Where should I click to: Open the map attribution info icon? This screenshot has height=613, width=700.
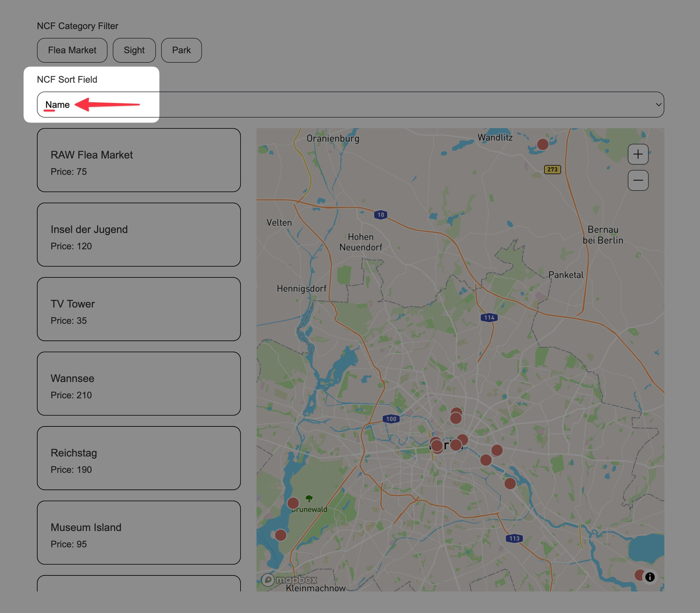click(650, 577)
